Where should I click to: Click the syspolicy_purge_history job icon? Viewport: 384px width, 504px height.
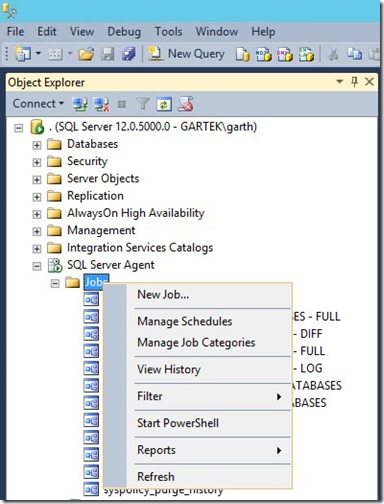tap(91, 489)
